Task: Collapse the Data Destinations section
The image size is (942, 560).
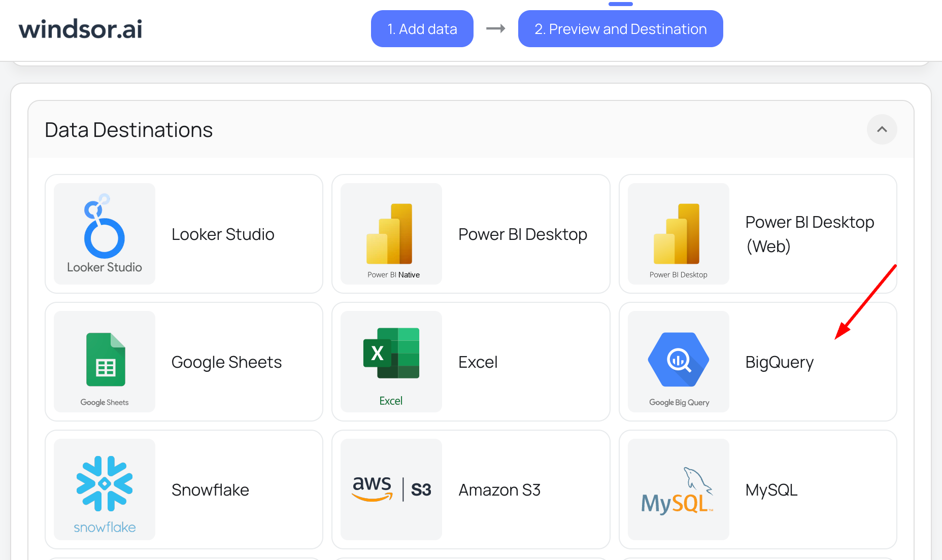Action: pos(882,129)
